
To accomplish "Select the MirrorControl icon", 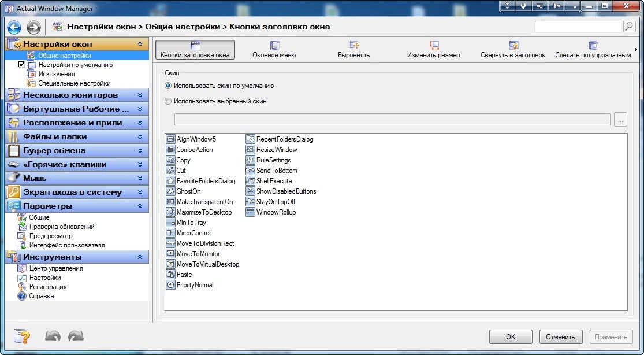I will (x=170, y=233).
